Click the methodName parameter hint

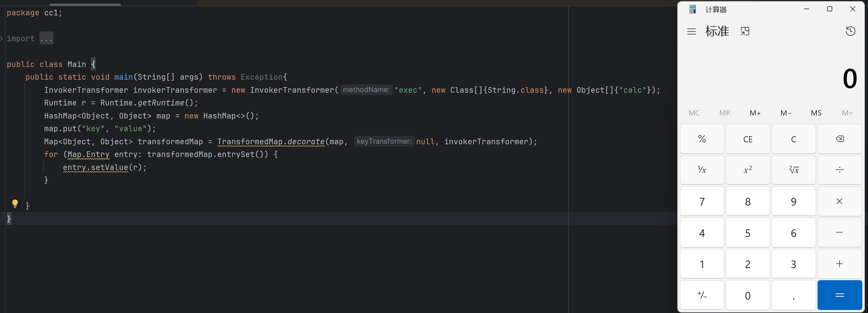(x=366, y=90)
